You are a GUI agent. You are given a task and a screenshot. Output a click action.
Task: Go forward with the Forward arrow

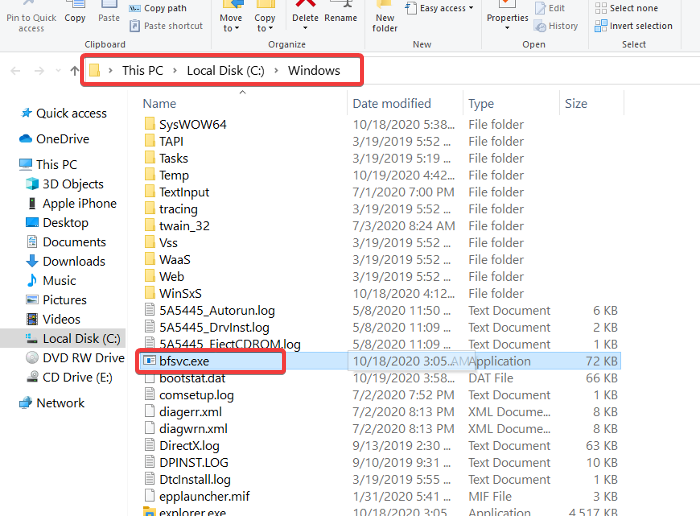coord(39,71)
